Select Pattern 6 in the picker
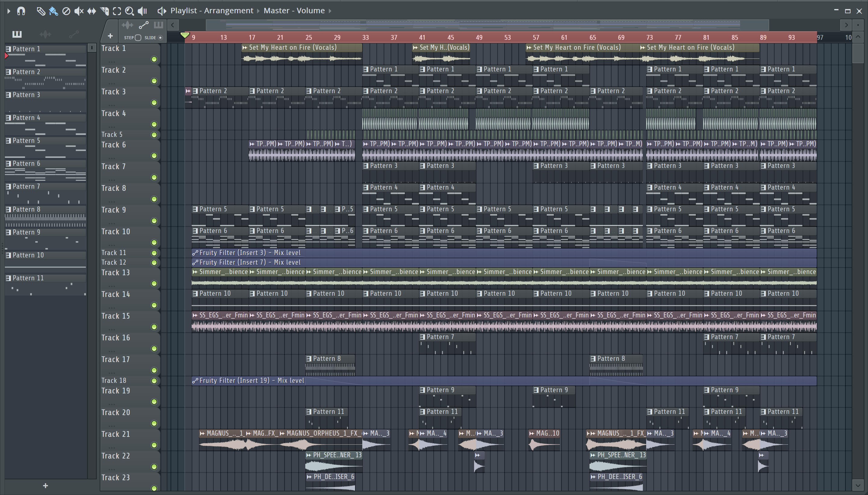868x495 pixels. coord(27,163)
